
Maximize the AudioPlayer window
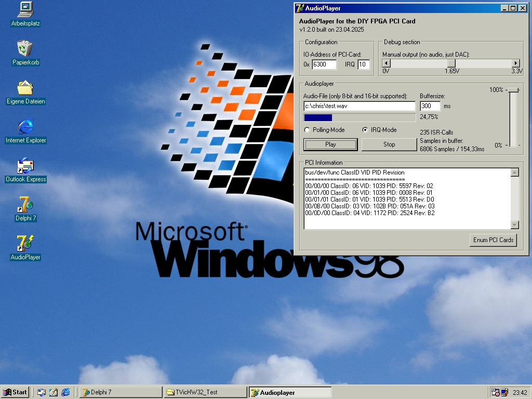[x=513, y=8]
